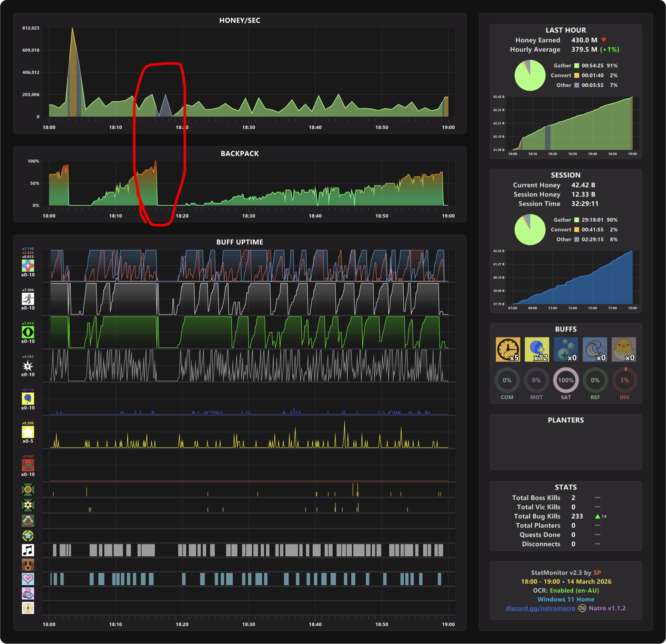Click the music note buff icon

pyautogui.click(x=28, y=550)
